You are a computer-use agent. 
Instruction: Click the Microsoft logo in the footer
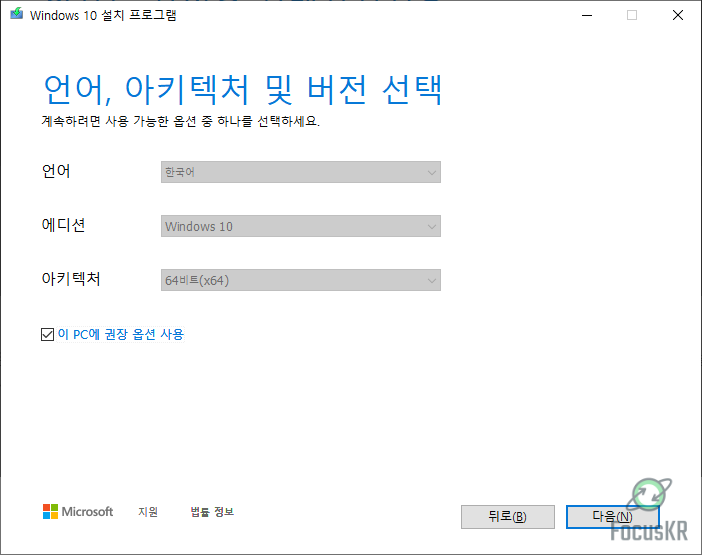pyautogui.click(x=78, y=512)
